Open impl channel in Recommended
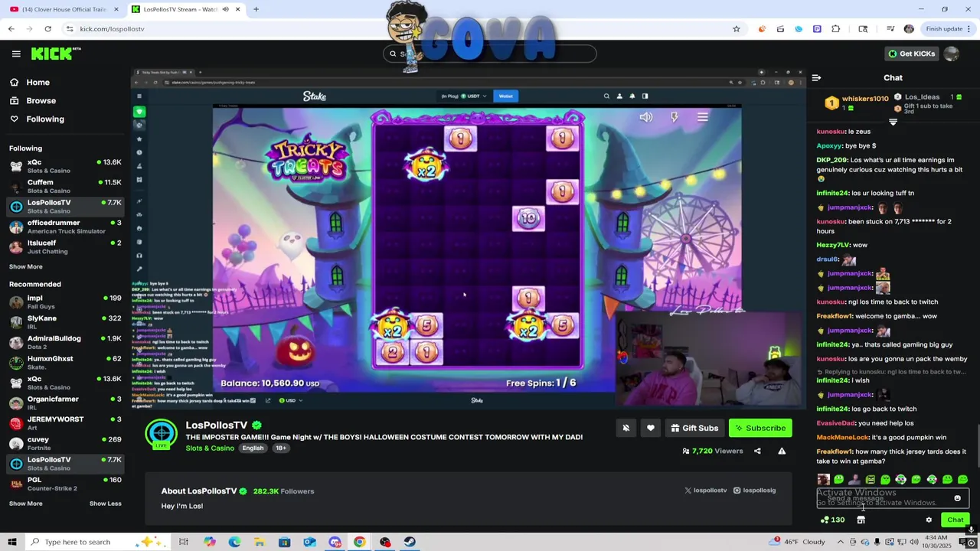The image size is (980, 551). (x=65, y=302)
